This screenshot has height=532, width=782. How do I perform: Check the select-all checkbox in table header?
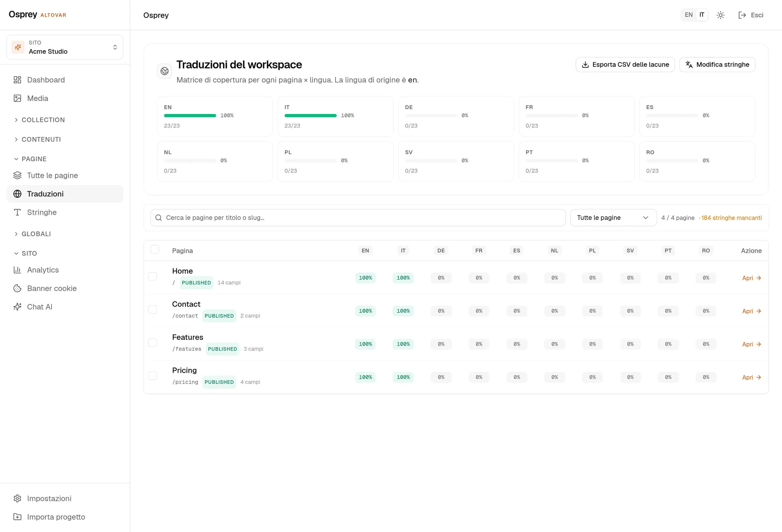[x=155, y=249]
